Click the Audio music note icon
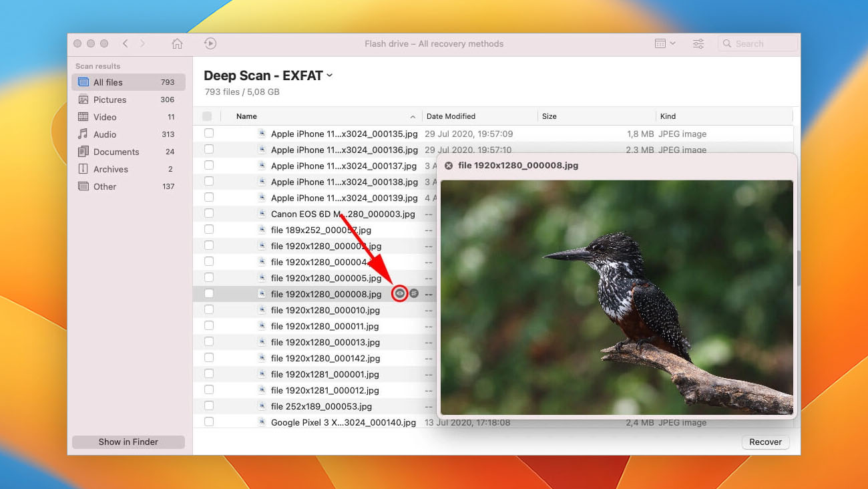This screenshot has height=489, width=868. pos(83,134)
